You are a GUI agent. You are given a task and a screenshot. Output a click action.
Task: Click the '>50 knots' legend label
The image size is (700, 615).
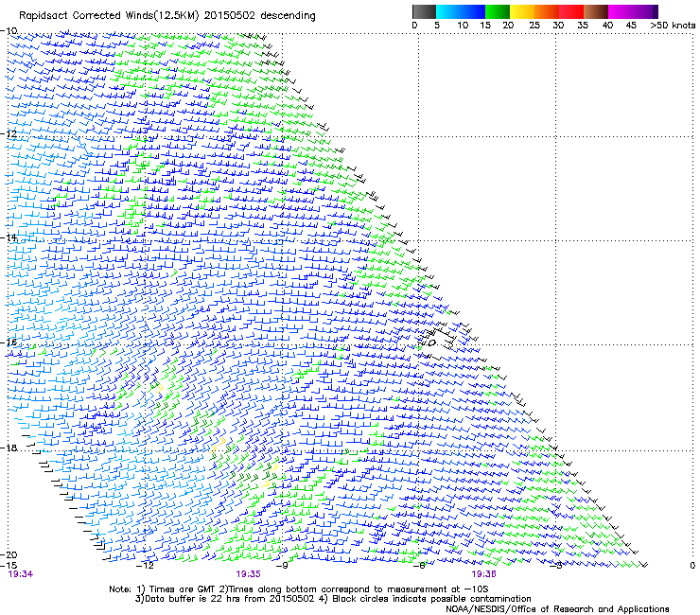[x=673, y=26]
